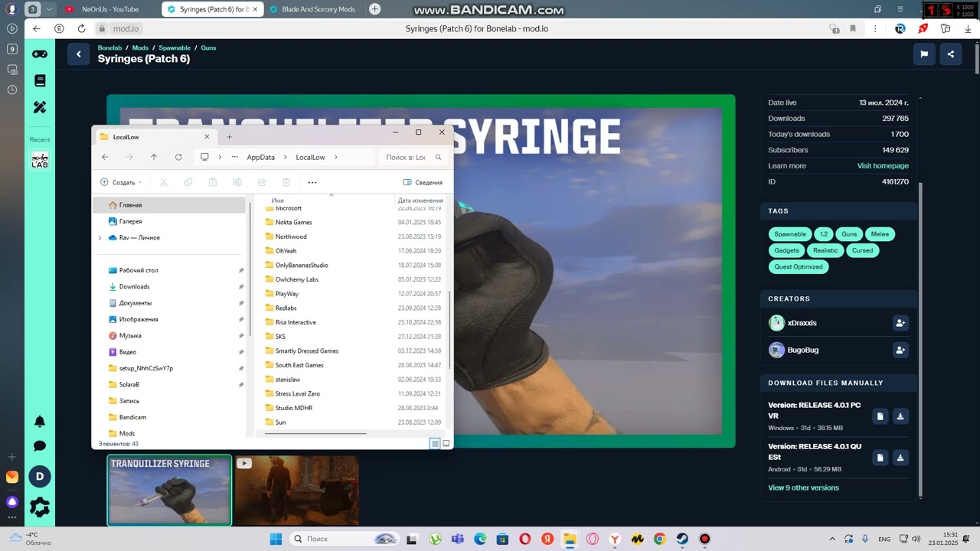Click the Explorer search field
This screenshot has height=551, width=980.
coord(413,157)
